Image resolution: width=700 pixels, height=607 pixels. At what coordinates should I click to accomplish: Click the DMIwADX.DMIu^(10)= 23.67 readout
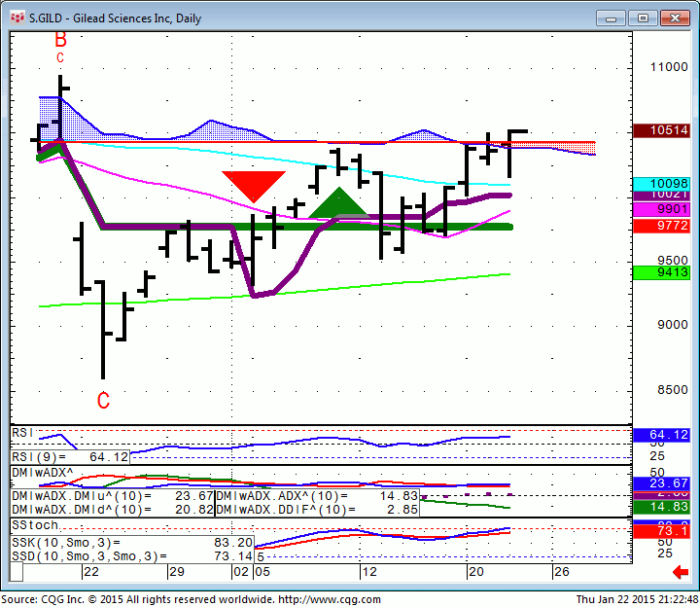pos(113,496)
